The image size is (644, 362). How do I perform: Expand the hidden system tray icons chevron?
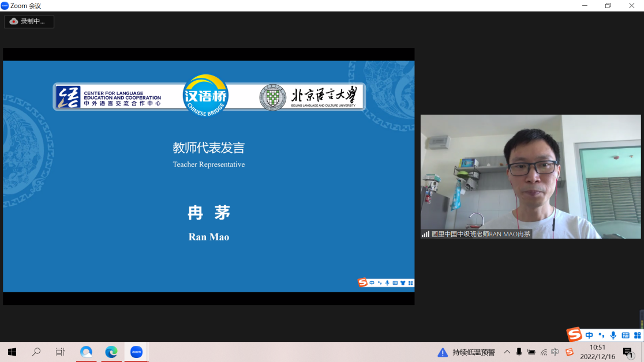point(507,352)
